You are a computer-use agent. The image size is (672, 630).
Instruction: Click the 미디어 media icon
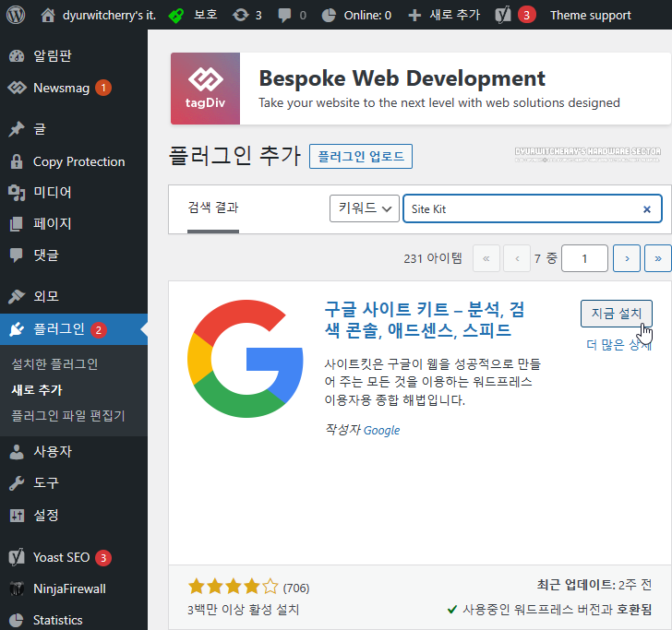(17, 192)
